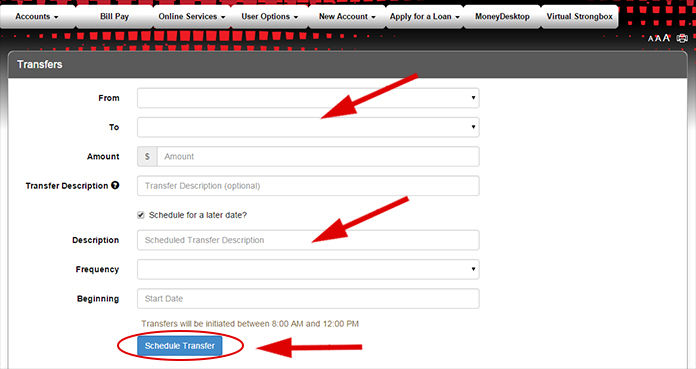Select the medium text size A icon
The width and height of the screenshot is (696, 369).
[x=658, y=39]
